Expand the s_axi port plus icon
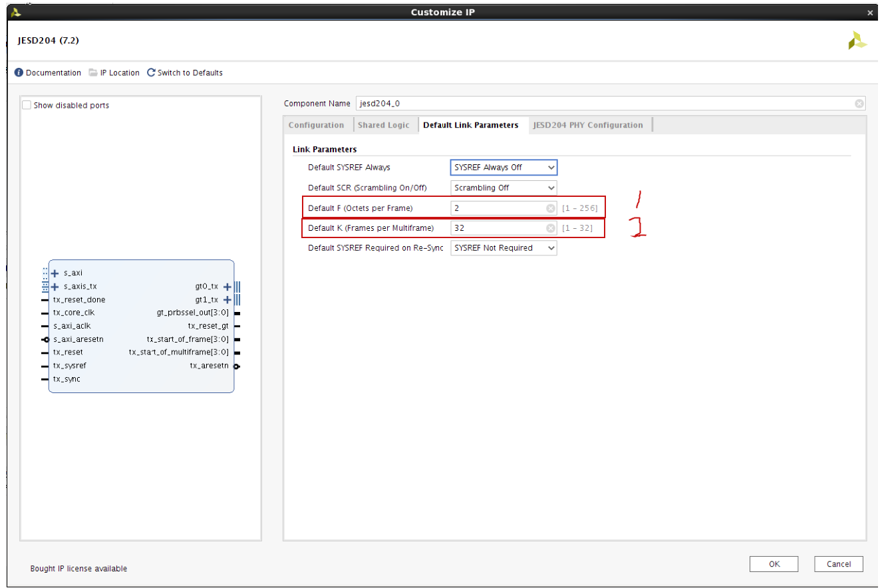Viewport: 882px width, 588px height. [55, 273]
